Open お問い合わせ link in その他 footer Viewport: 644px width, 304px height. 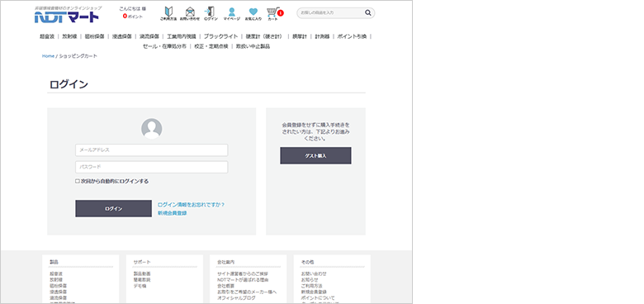point(314,273)
